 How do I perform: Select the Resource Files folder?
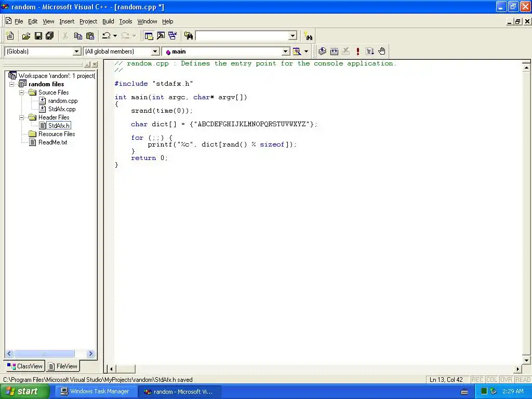56,134
